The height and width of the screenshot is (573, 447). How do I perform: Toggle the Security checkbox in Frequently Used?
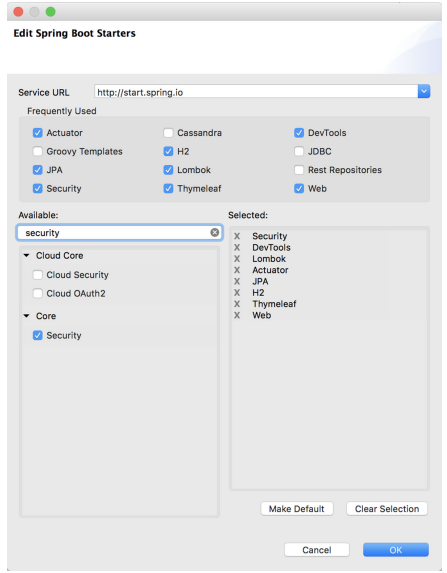(x=38, y=189)
